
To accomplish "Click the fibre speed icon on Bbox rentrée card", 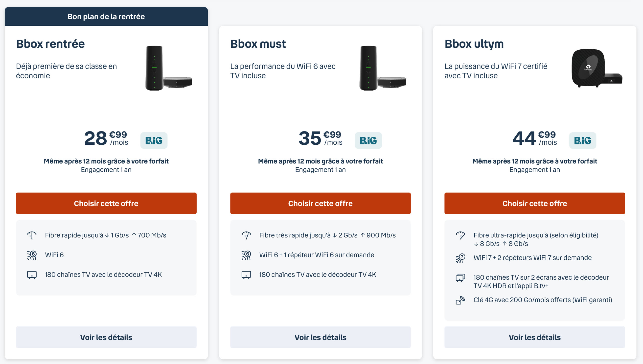I will [32, 234].
